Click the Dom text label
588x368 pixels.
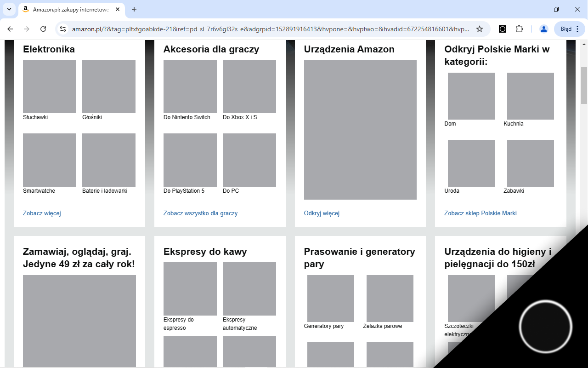[450, 124]
